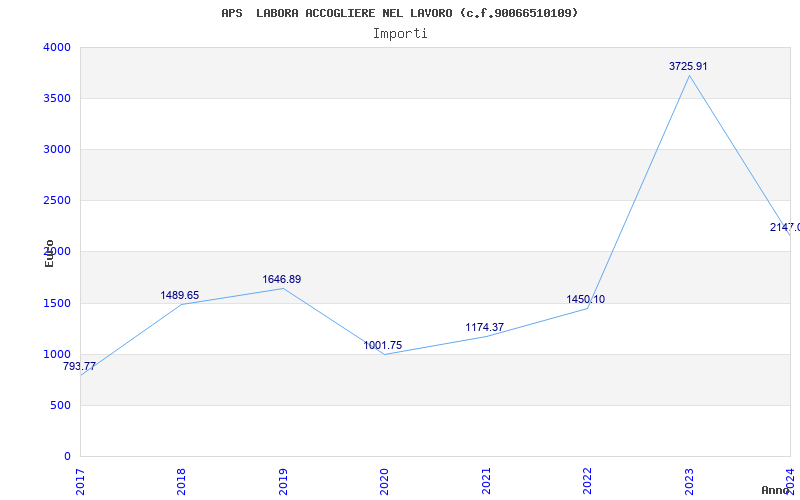Click the 2021 x-axis year label
This screenshot has width=800, height=500.
[x=486, y=481]
